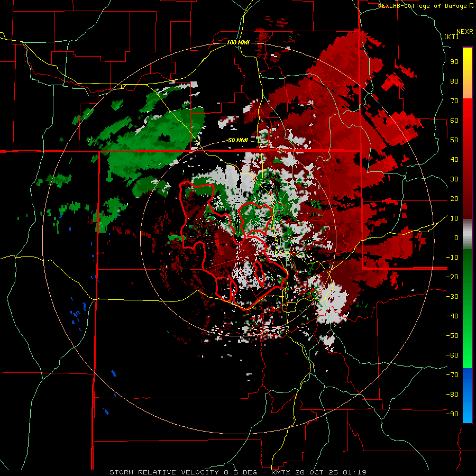Select the 50 NMI range ring label

click(238, 140)
